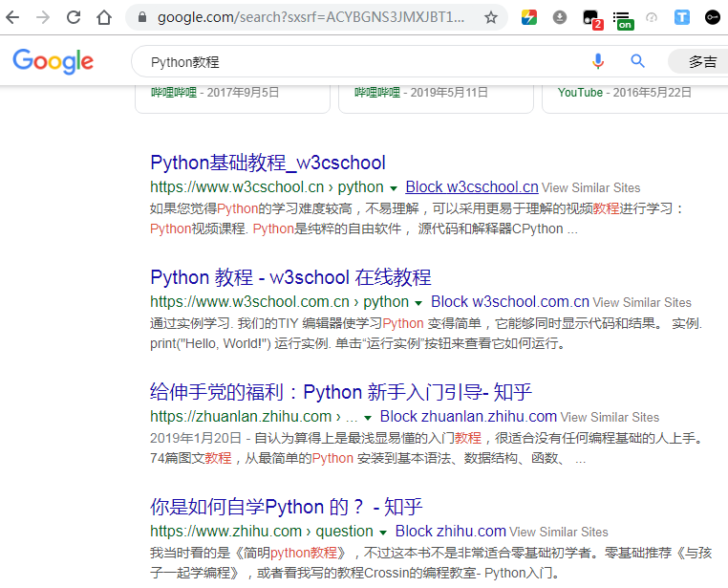The width and height of the screenshot is (728, 588).
Task: Go back to the previous page
Action: [x=12, y=17]
